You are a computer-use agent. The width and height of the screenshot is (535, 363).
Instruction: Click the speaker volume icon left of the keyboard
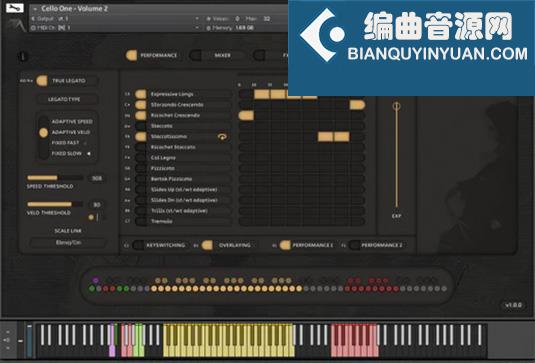coord(7,340)
